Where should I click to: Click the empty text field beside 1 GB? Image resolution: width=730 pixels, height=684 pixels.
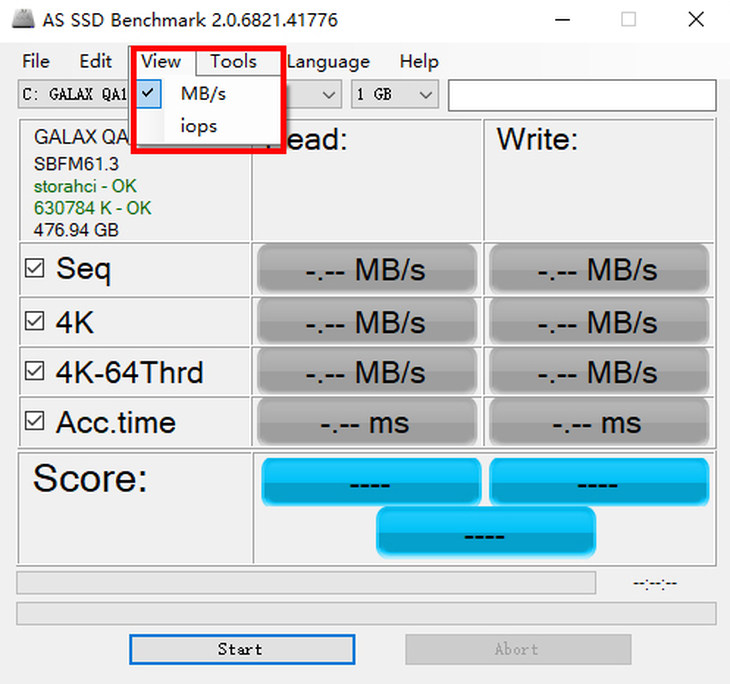point(582,95)
